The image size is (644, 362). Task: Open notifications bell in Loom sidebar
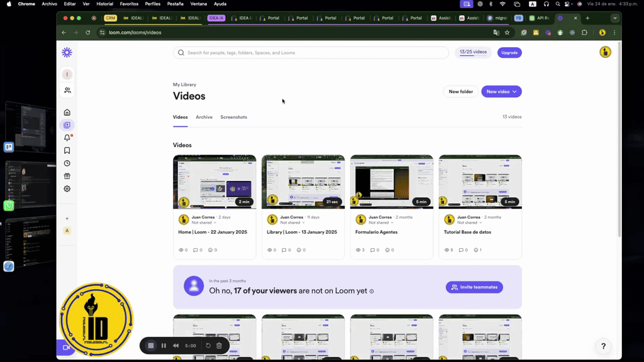[67, 138]
